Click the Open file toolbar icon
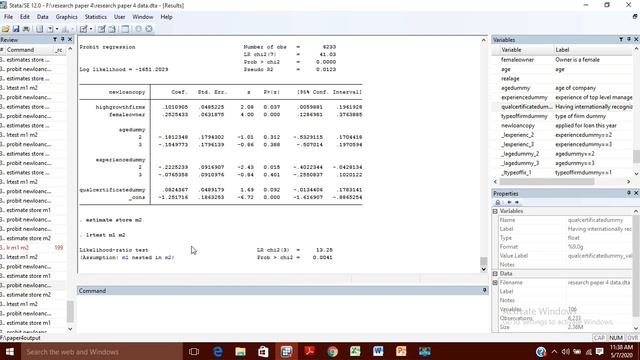640x360 pixels. [5, 29]
